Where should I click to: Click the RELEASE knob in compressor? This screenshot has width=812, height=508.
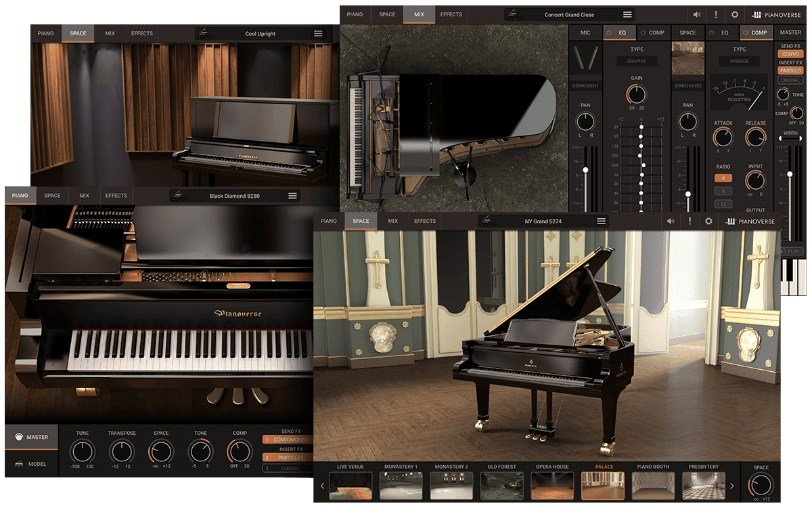[755, 137]
